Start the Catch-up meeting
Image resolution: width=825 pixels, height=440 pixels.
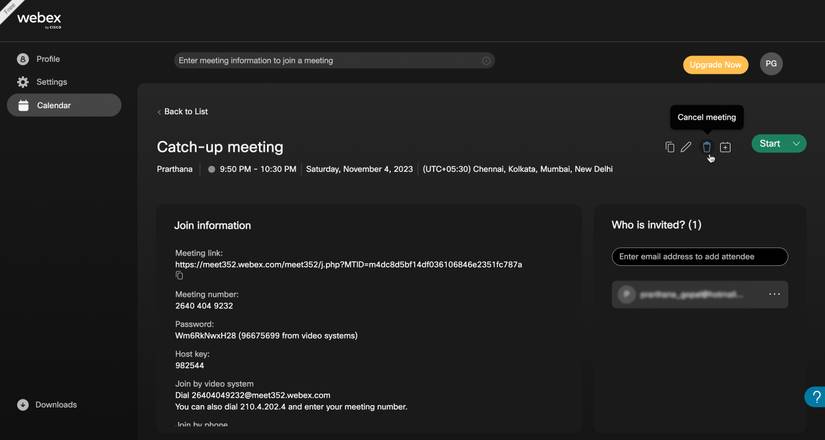(769, 144)
